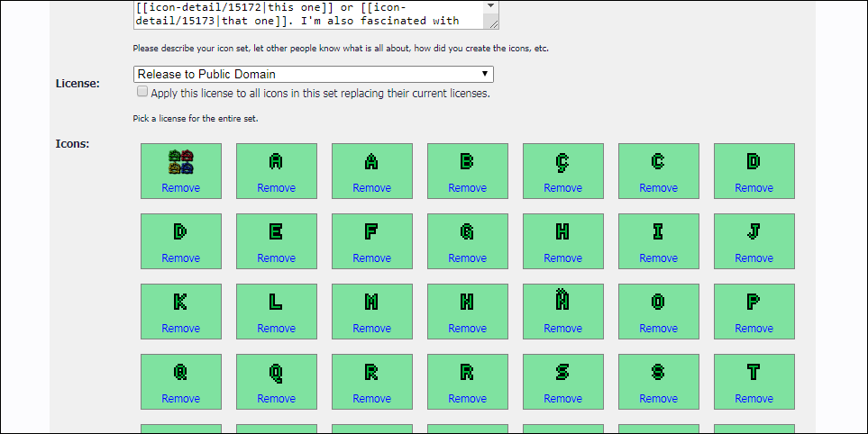Enable apply license to all icons checkbox
The image size is (868, 434).
coord(142,92)
